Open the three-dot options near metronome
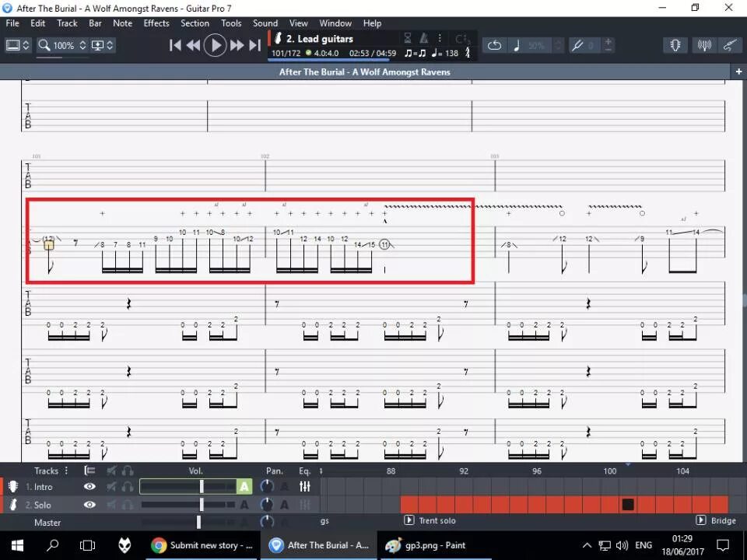Screen dimensions: 747x560 click(x=439, y=38)
